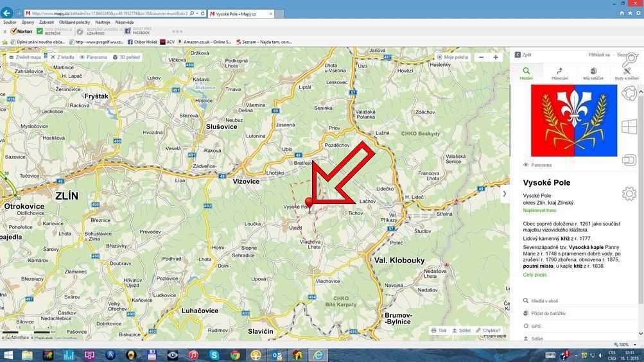Click the Naplánovat trasu link
Image resolution: width=644 pixels, height=362 pixels.
click(x=539, y=210)
